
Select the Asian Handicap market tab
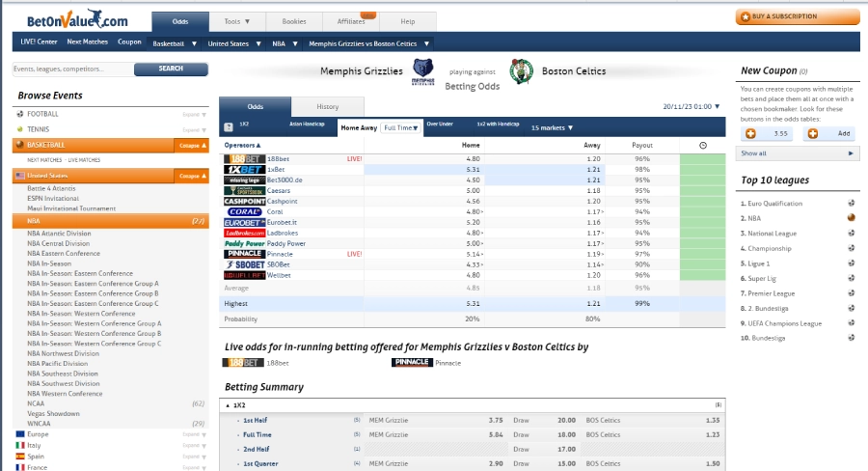pos(307,125)
